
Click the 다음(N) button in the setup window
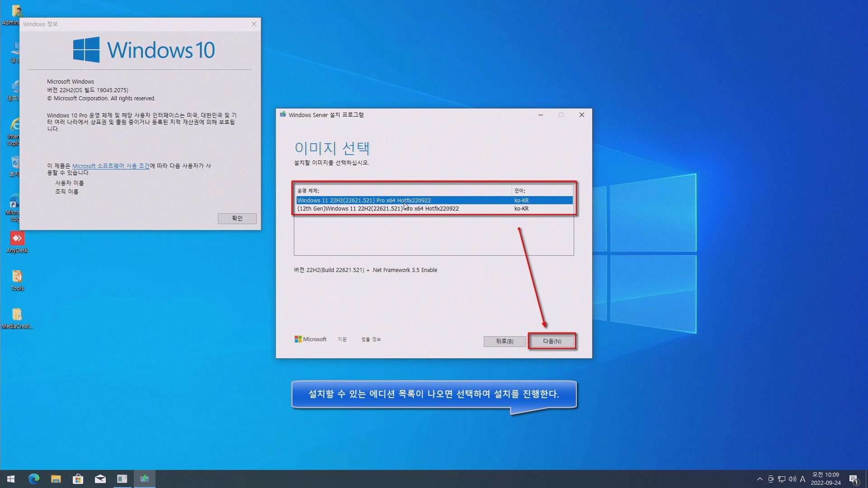coord(552,341)
